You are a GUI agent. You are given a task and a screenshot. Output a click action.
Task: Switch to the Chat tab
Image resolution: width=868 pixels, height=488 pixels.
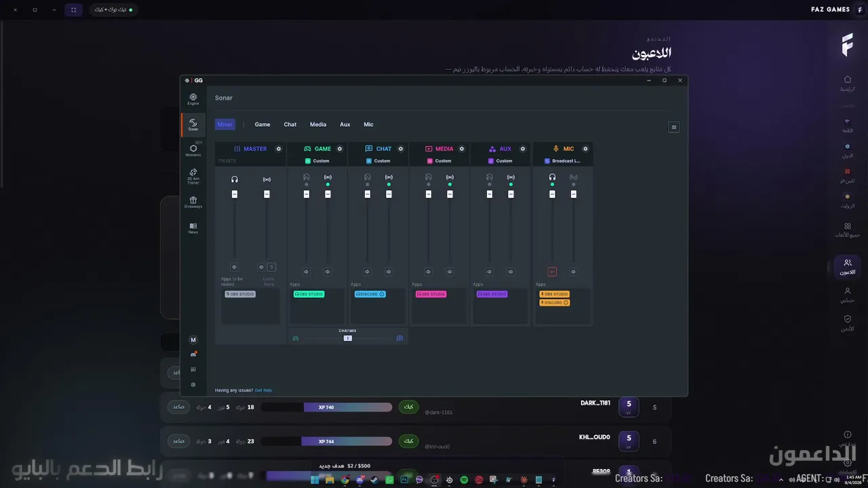pyautogui.click(x=290, y=125)
